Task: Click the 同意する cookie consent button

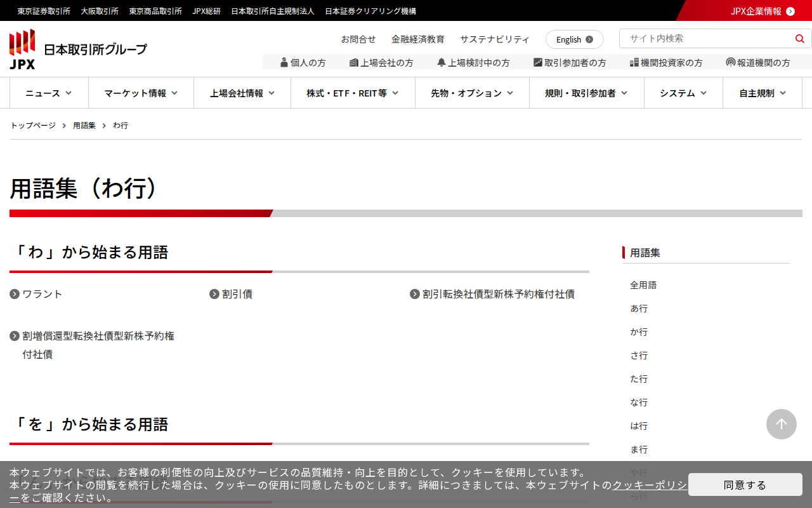Action: click(x=745, y=485)
